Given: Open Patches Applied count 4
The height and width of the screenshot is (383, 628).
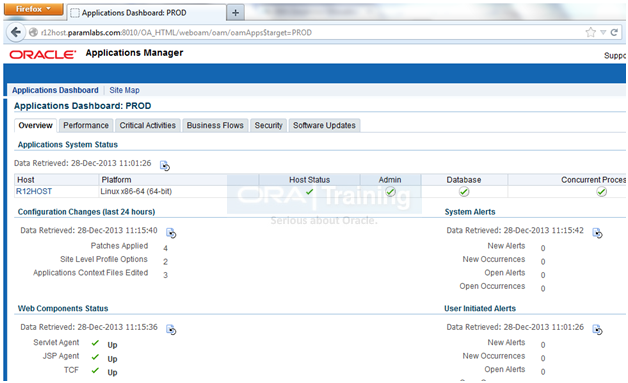Looking at the screenshot, I should click(x=165, y=248).
